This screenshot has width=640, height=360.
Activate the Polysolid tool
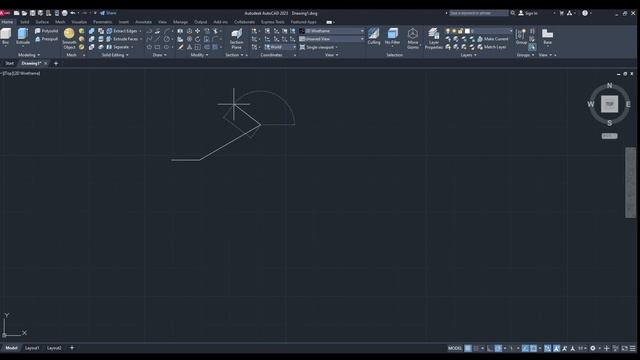coord(46,31)
